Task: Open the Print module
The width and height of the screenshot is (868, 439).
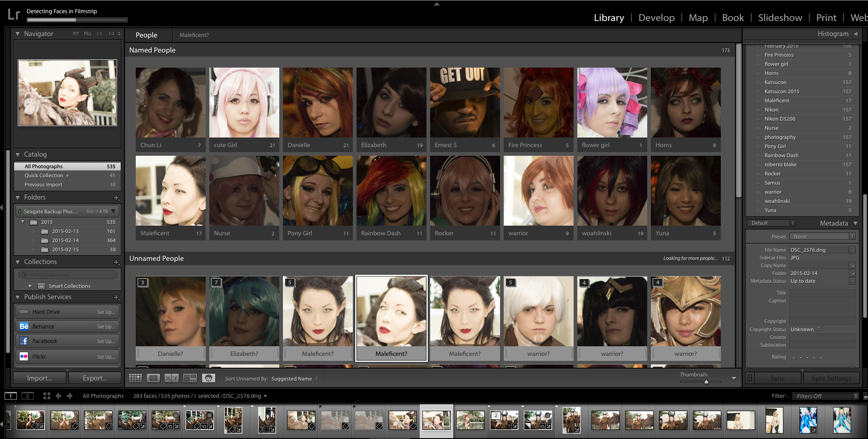Action: coord(826,18)
